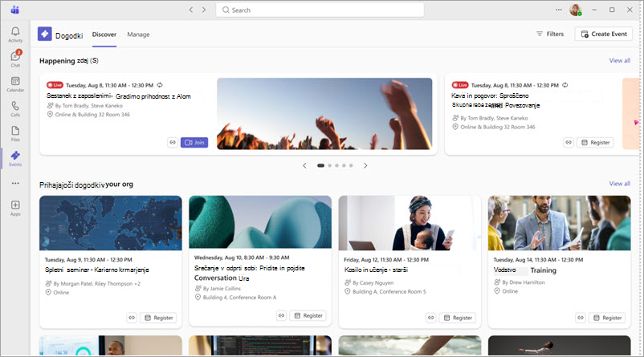Viewport: 644px width, 357px height.
Task: Register for Spletni seminar event
Action: (158, 318)
